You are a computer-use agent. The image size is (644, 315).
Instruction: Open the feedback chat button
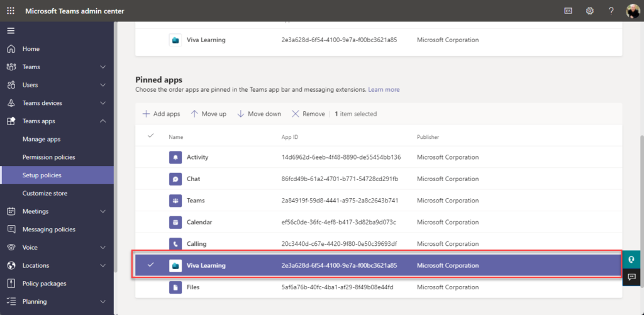pyautogui.click(x=631, y=277)
